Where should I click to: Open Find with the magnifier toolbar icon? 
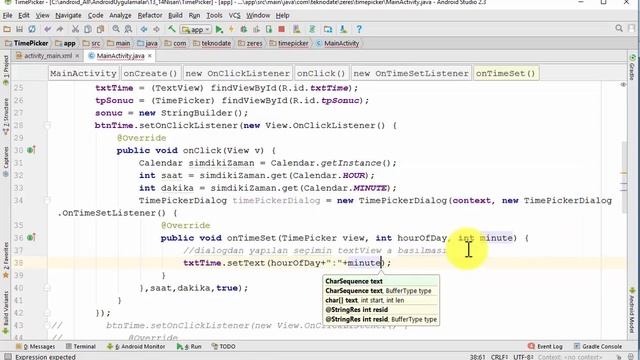tap(116, 29)
